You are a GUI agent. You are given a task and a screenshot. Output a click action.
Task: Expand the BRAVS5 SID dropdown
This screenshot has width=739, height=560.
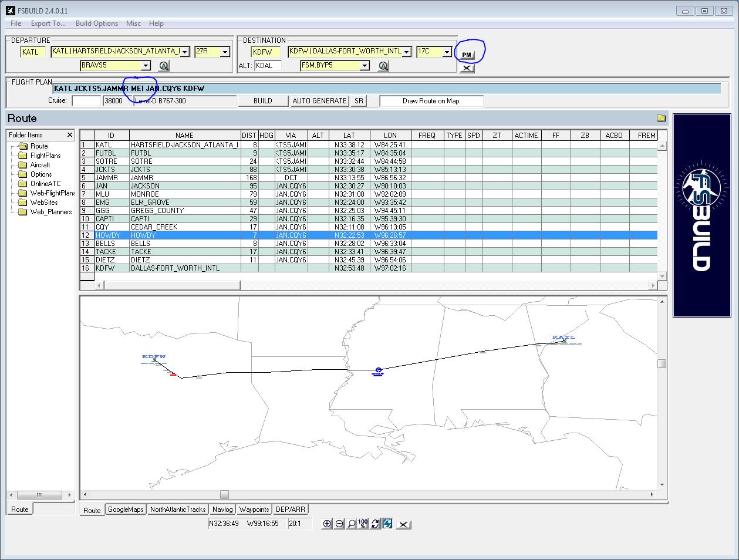[x=146, y=66]
